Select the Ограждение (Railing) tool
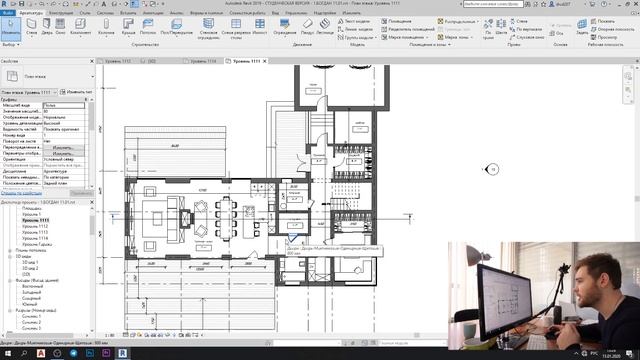Screen dimensions: 640x360 pyautogui.click(x=285, y=27)
